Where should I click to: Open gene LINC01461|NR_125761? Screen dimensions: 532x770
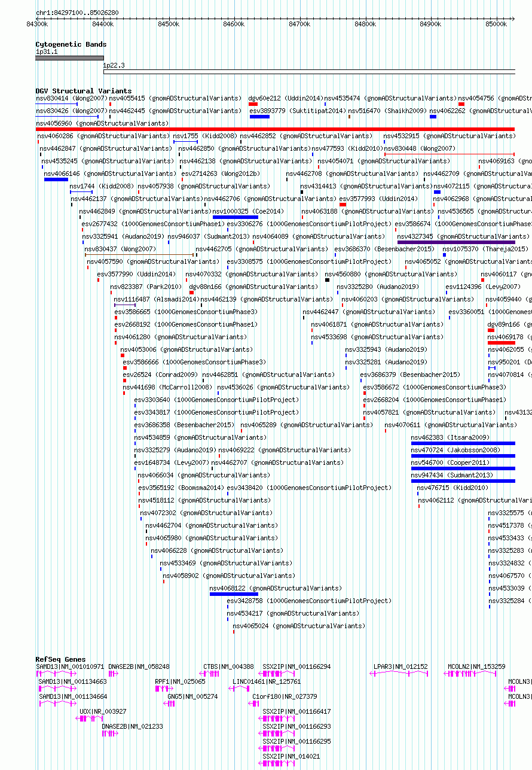[267, 681]
